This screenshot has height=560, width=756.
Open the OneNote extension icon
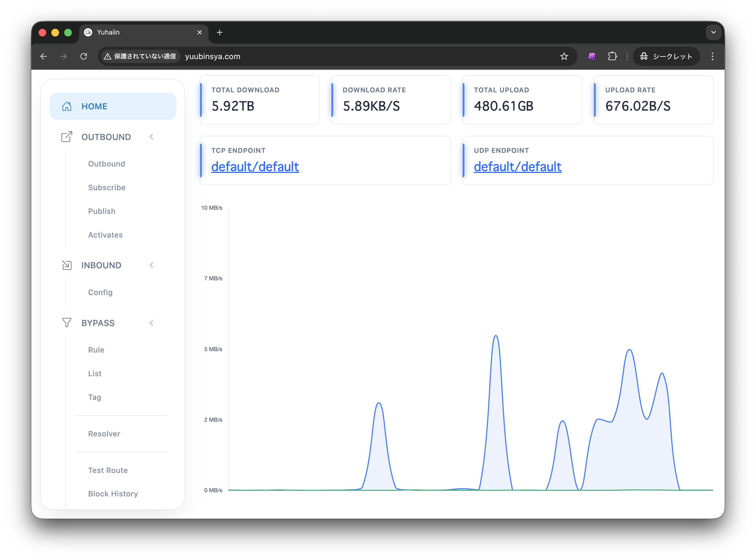[x=592, y=56]
